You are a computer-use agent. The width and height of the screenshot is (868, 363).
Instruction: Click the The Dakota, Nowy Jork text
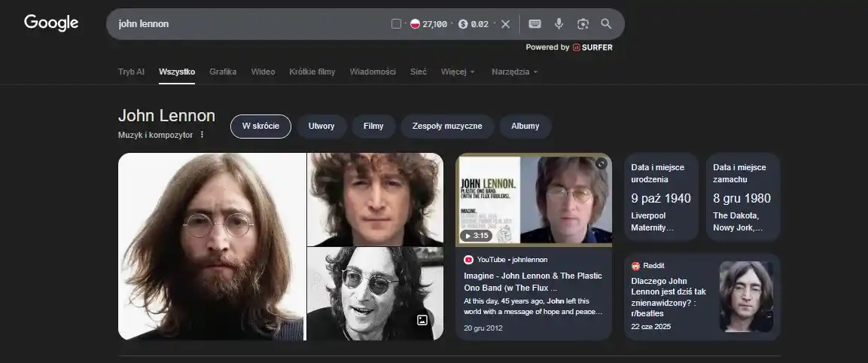pos(738,221)
